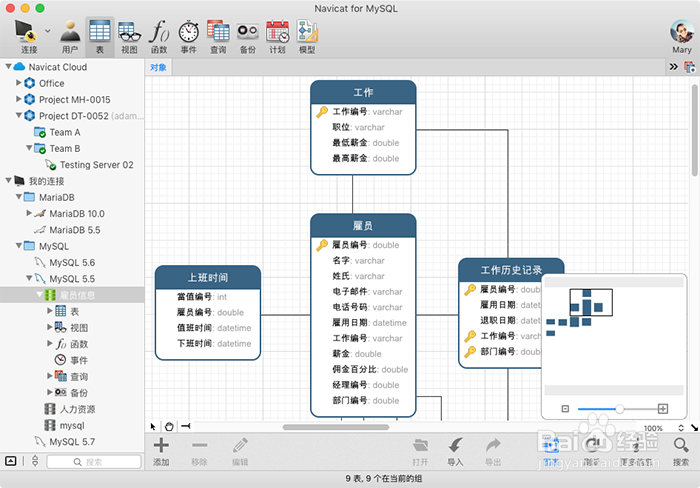The width and height of the screenshot is (700, 488).
Task: Switch to the 对象 tab
Action: pos(158,67)
